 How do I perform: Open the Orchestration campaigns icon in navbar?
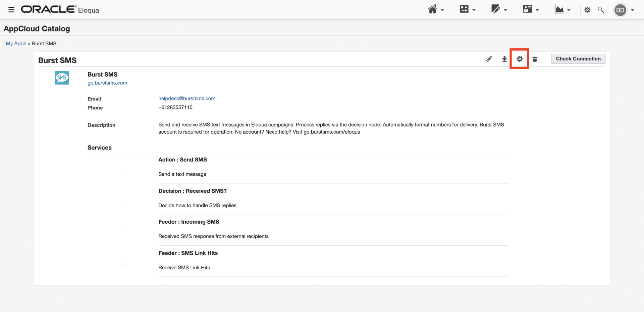coord(464,9)
